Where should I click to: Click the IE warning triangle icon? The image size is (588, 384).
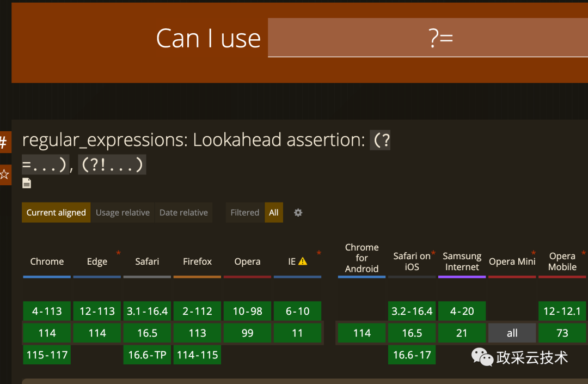point(303,261)
